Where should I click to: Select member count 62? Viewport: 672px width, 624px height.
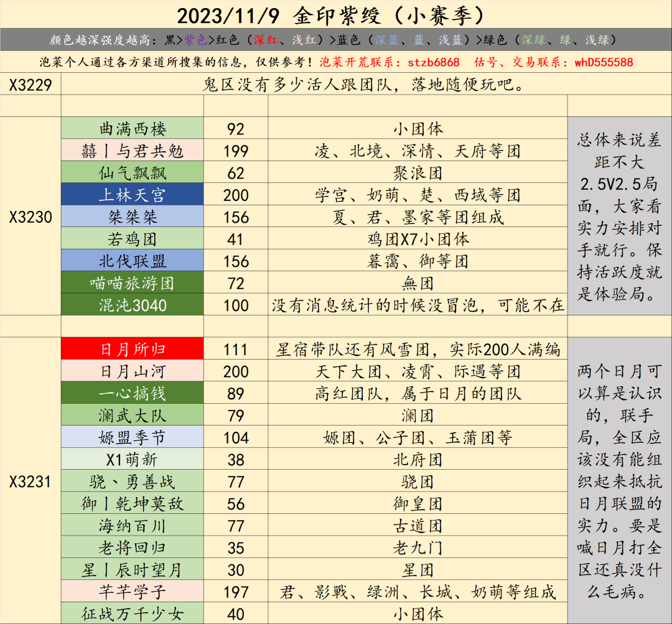[x=236, y=173]
